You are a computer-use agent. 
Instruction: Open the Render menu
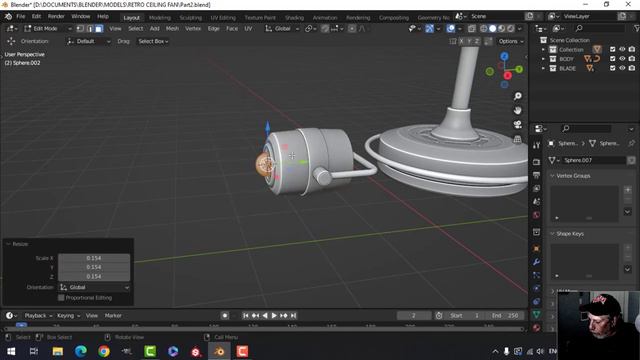[56, 16]
